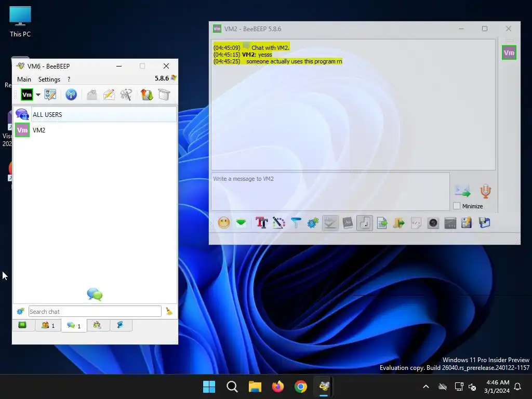
Task: Click the blue floppy disks save icon
Action: [485, 223]
